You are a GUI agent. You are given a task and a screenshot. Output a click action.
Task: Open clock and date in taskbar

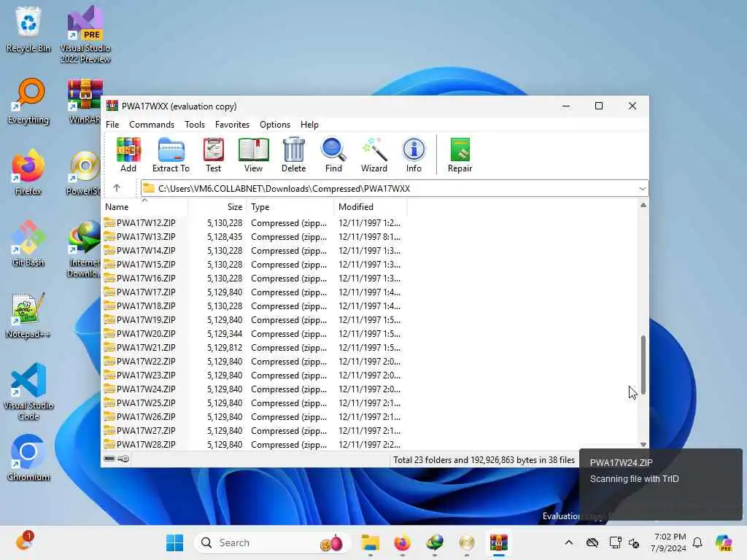670,542
